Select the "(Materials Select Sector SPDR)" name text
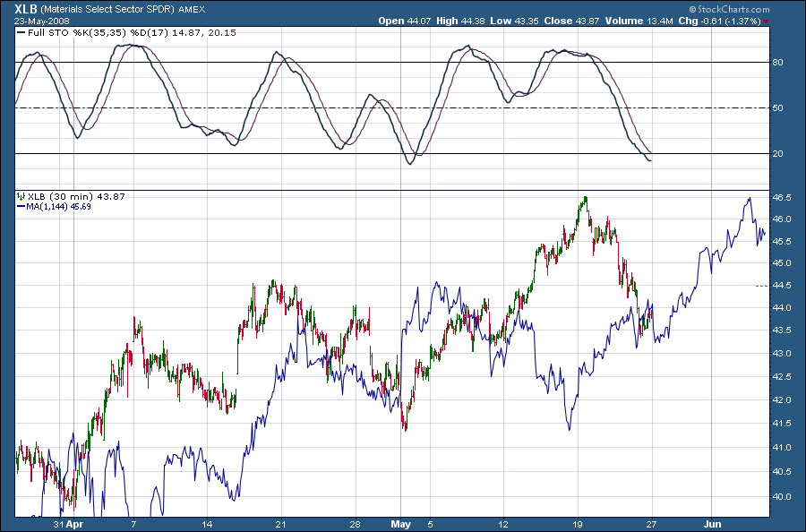The height and width of the screenshot is (532, 806). [107, 10]
